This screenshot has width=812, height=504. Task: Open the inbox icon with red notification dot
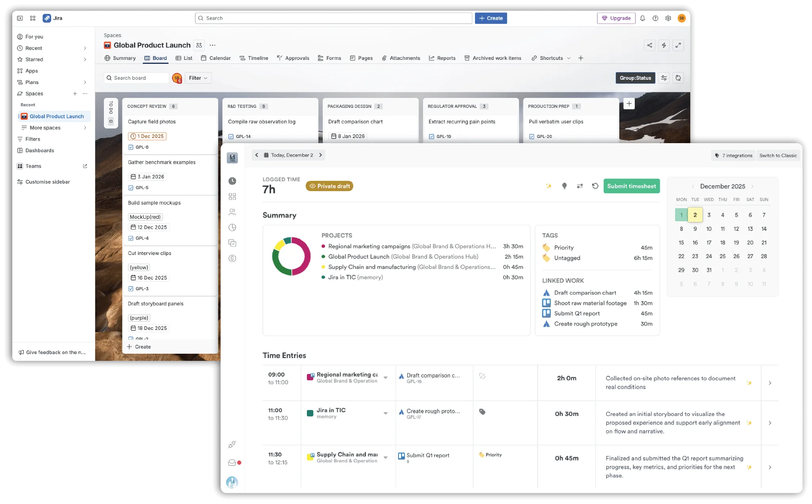232,462
